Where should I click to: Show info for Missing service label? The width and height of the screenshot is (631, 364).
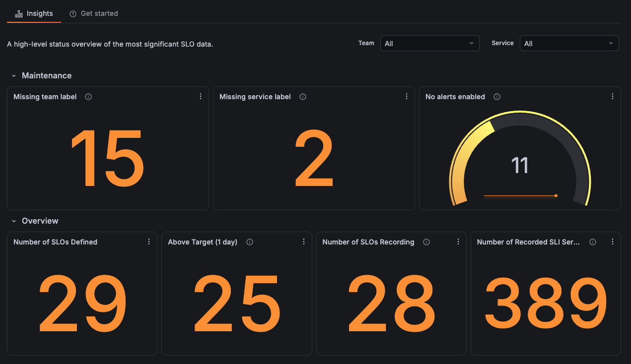pyautogui.click(x=303, y=97)
